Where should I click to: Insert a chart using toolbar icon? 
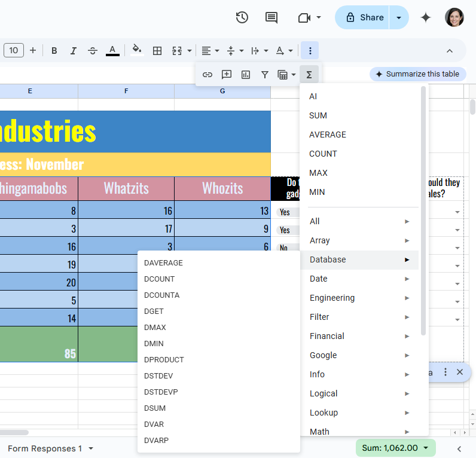pos(246,75)
